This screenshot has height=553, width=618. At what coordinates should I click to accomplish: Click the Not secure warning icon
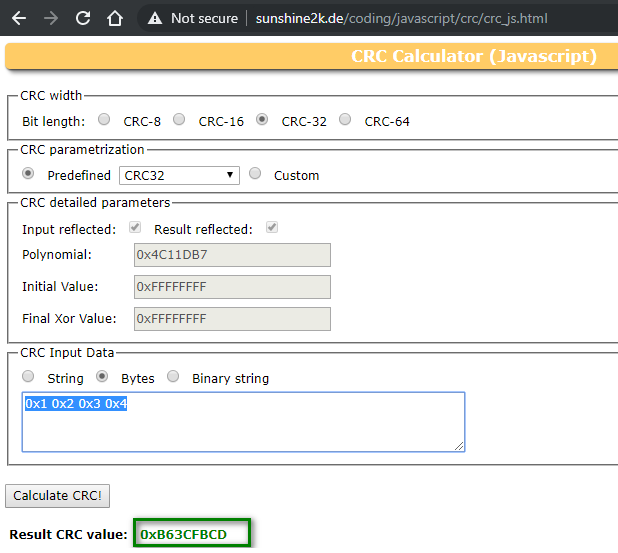(x=153, y=18)
